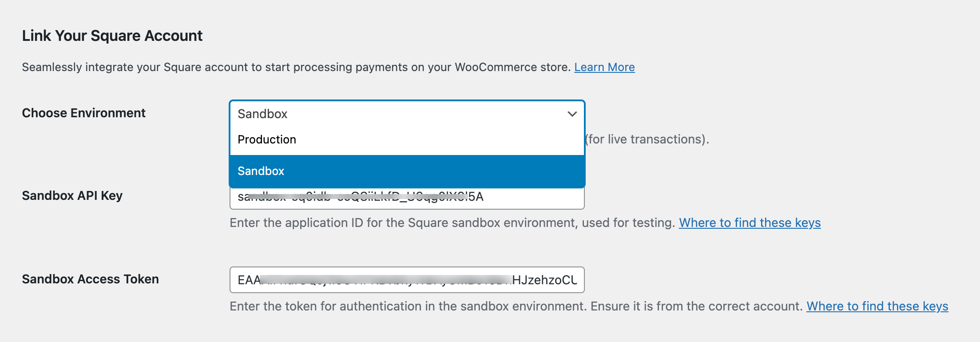The height and width of the screenshot is (342, 980).
Task: Click the "Sandbox API Key" label
Action: pos(73,196)
